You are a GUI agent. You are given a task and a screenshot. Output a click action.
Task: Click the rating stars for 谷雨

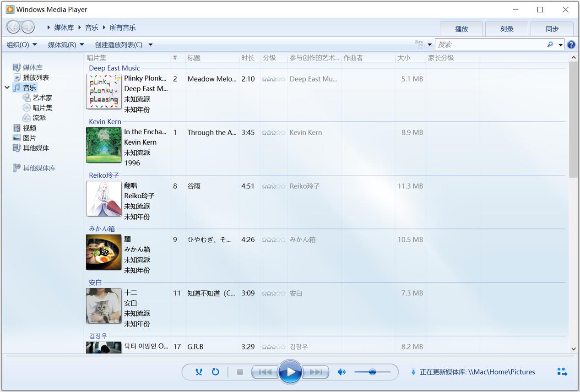coord(273,186)
